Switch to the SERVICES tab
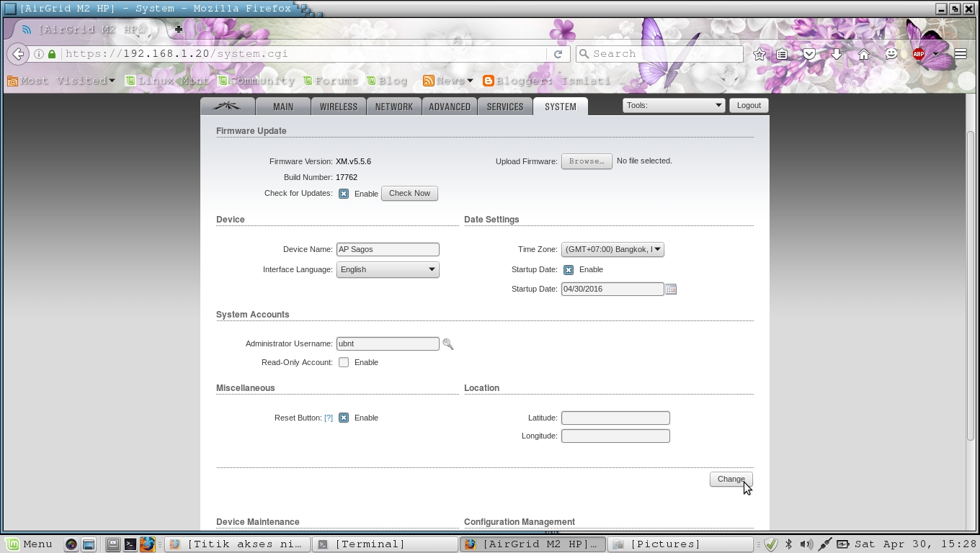The width and height of the screenshot is (980, 553). [x=504, y=106]
